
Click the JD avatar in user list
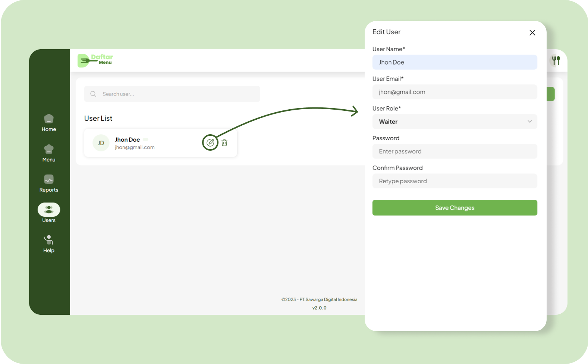point(101,143)
